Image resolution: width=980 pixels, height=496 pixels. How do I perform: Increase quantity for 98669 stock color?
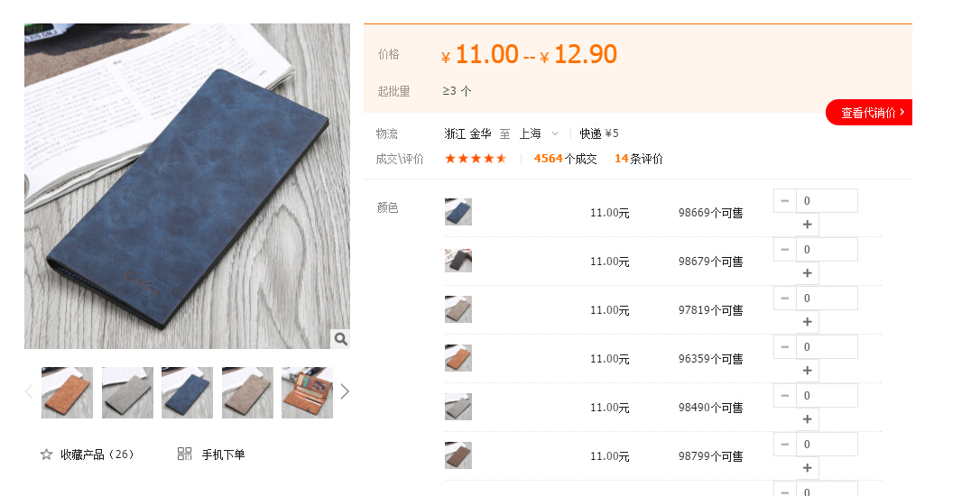[x=807, y=225]
